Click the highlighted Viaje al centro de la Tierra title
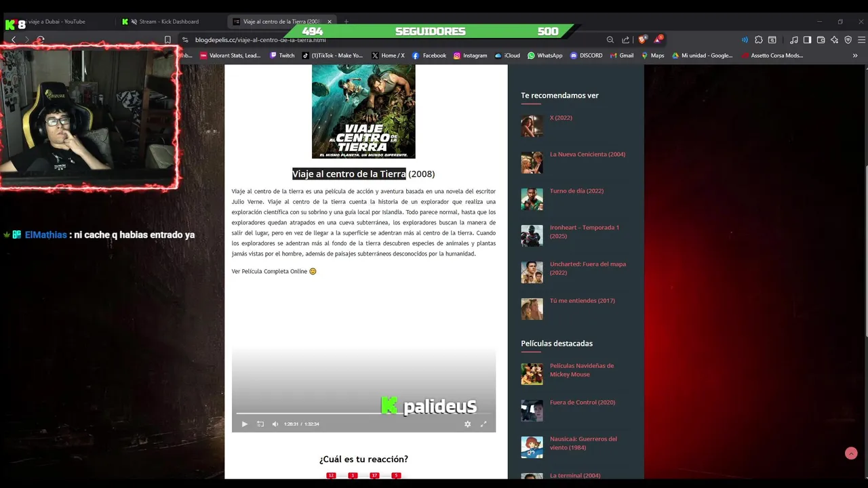 (349, 174)
